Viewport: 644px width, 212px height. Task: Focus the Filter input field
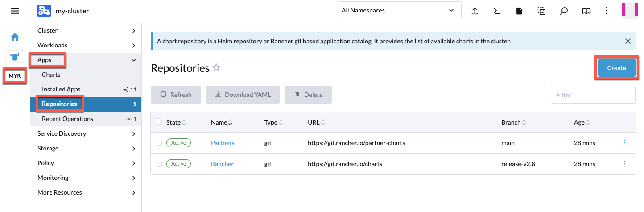click(593, 95)
